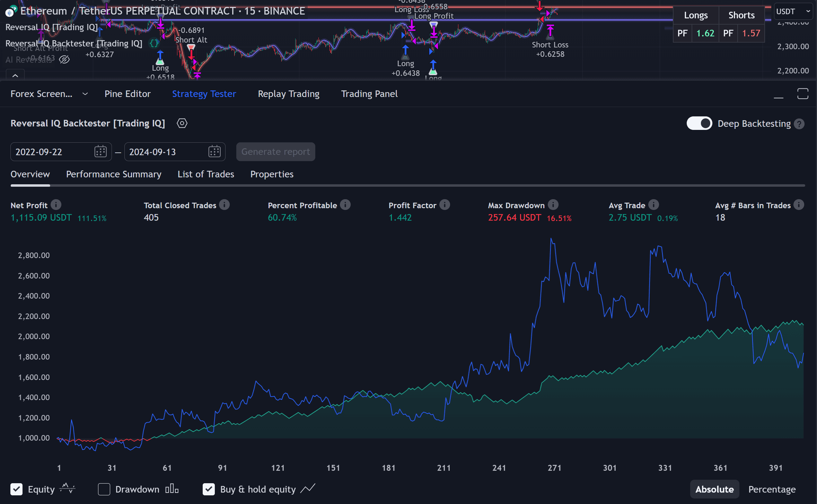The width and height of the screenshot is (817, 504).
Task: Show Avg # Bars in Trades info icon
Action: point(799,205)
